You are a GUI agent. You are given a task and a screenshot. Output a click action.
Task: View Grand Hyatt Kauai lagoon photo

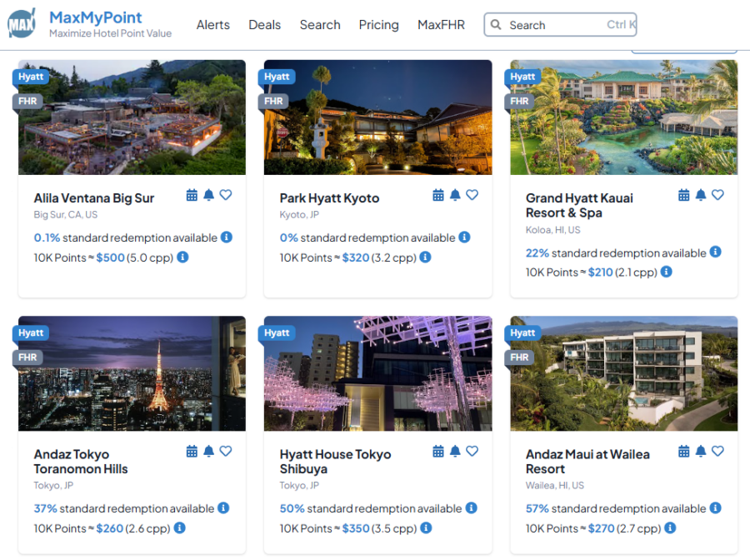tap(623, 117)
